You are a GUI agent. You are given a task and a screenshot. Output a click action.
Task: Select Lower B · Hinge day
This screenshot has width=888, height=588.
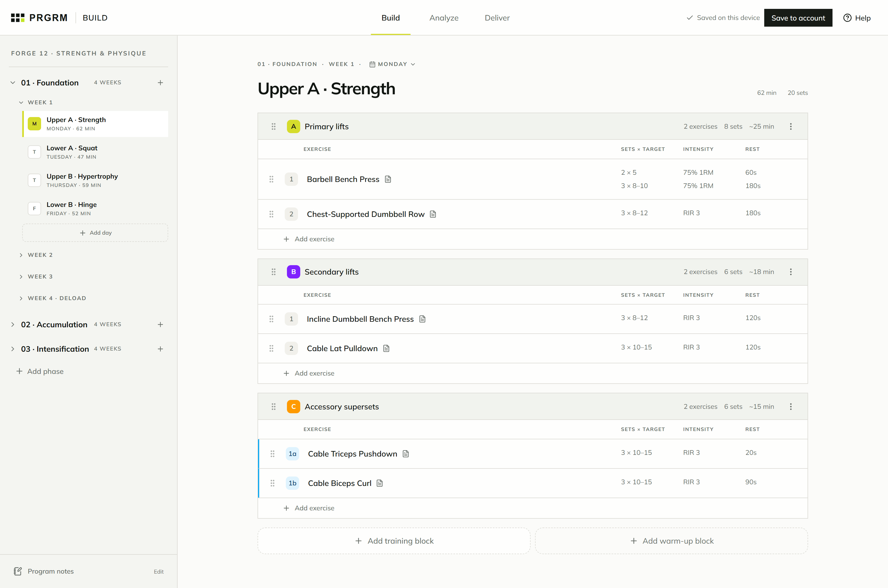[95, 209]
